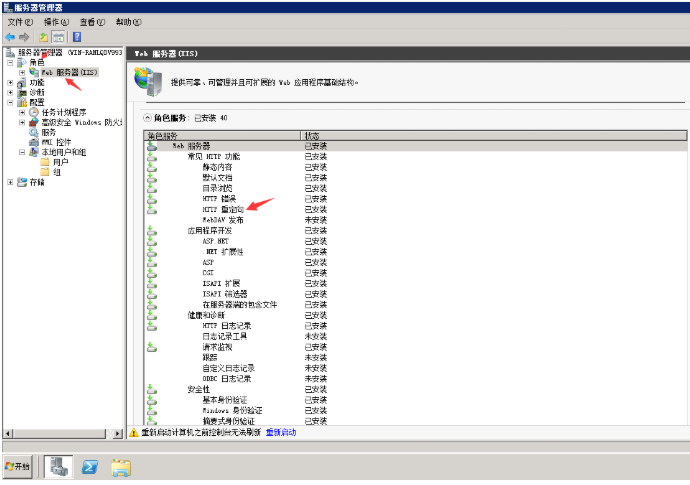Image resolution: width=690 pixels, height=485 pixels.
Task: Click the 服务 gears icon in tree
Action: pos(34,132)
